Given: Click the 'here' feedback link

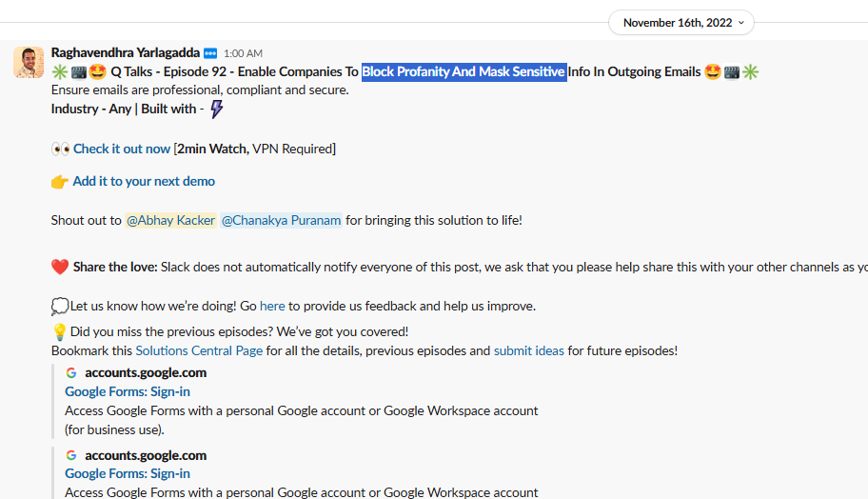Looking at the screenshot, I should tap(272, 307).
